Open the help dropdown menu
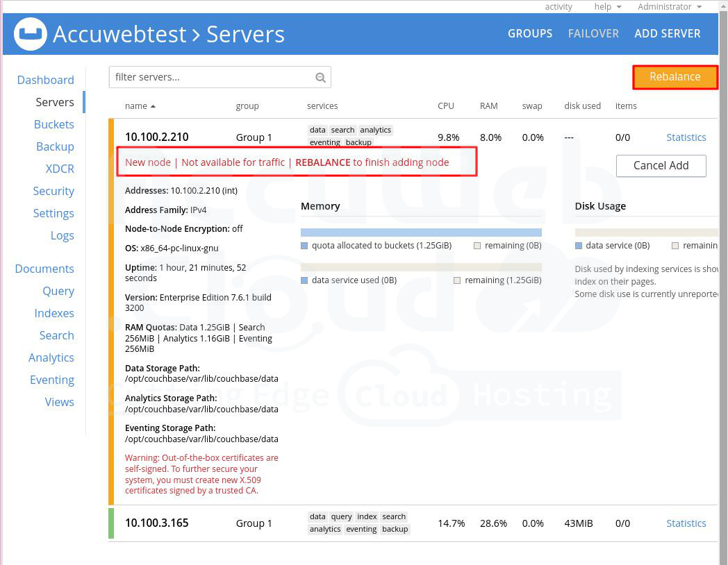This screenshot has height=565, width=728. 606,7
